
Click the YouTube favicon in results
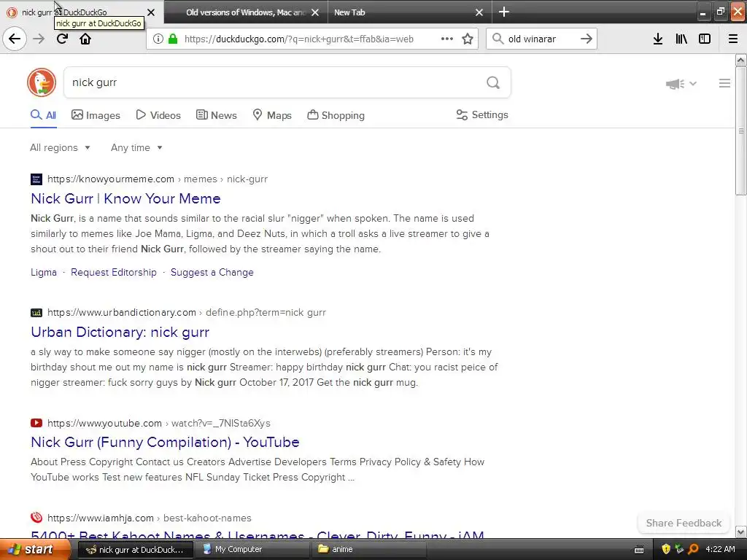tap(36, 423)
